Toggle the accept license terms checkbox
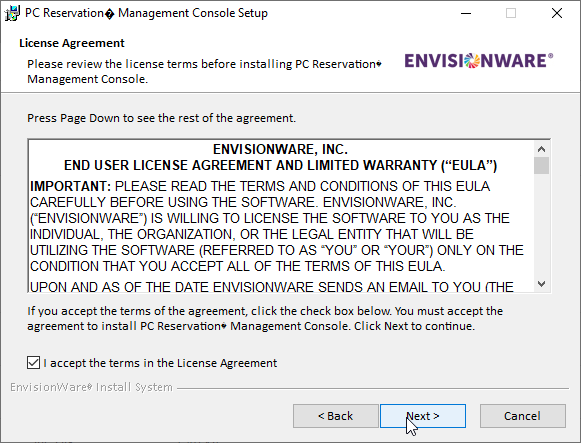Image resolution: width=581 pixels, height=443 pixels. tap(33, 363)
